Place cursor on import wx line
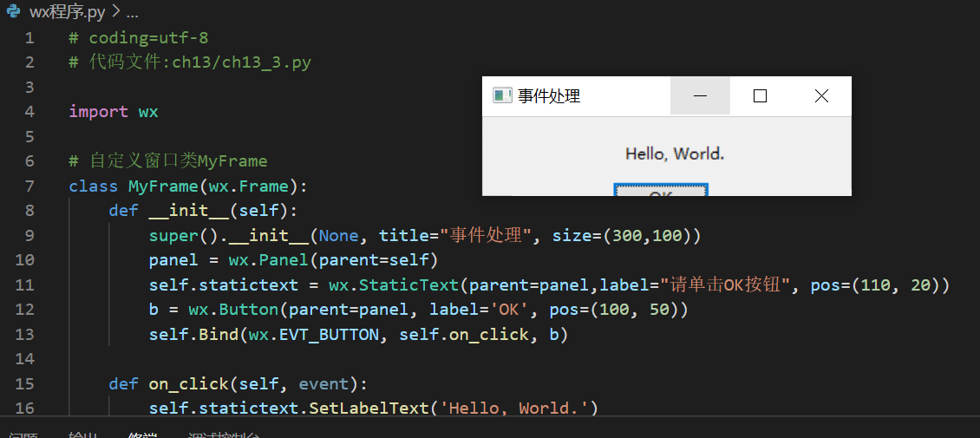The width and height of the screenshot is (980, 438). 113,112
